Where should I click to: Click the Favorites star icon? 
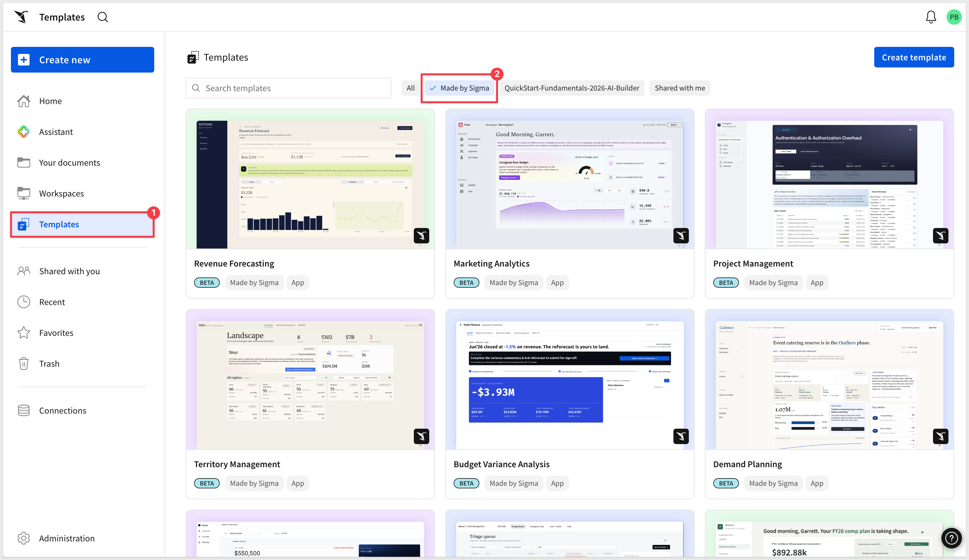coord(23,333)
